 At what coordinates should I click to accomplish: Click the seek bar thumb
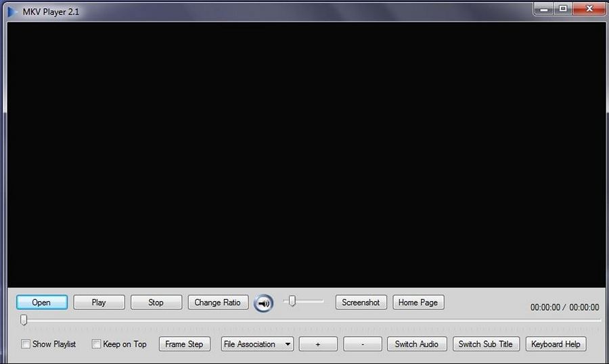24,320
